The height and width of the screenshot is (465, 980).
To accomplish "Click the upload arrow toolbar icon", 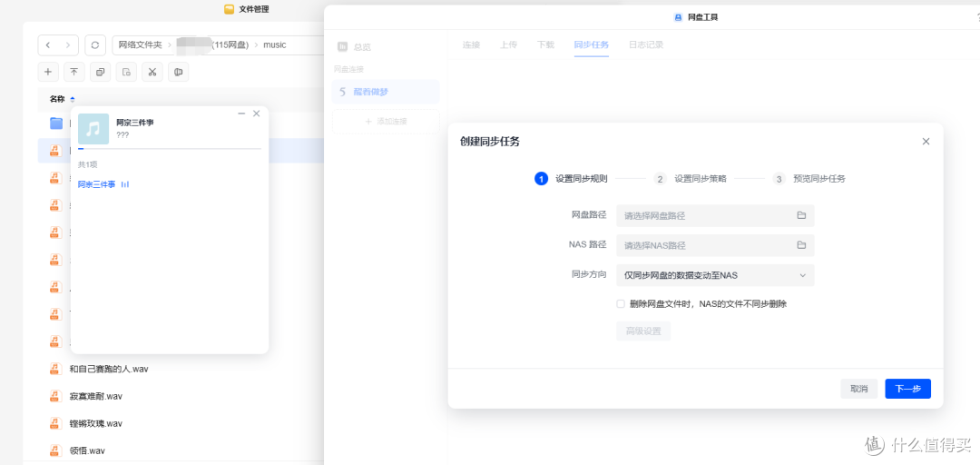I will tap(73, 72).
